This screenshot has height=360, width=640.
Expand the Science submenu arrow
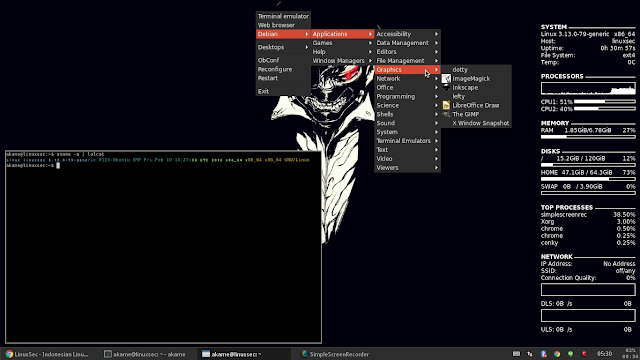point(436,105)
